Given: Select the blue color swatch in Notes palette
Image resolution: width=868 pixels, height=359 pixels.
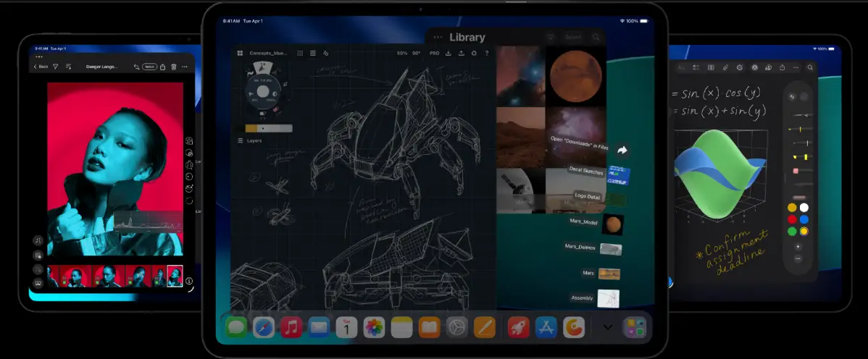Looking at the screenshot, I should tap(804, 219).
